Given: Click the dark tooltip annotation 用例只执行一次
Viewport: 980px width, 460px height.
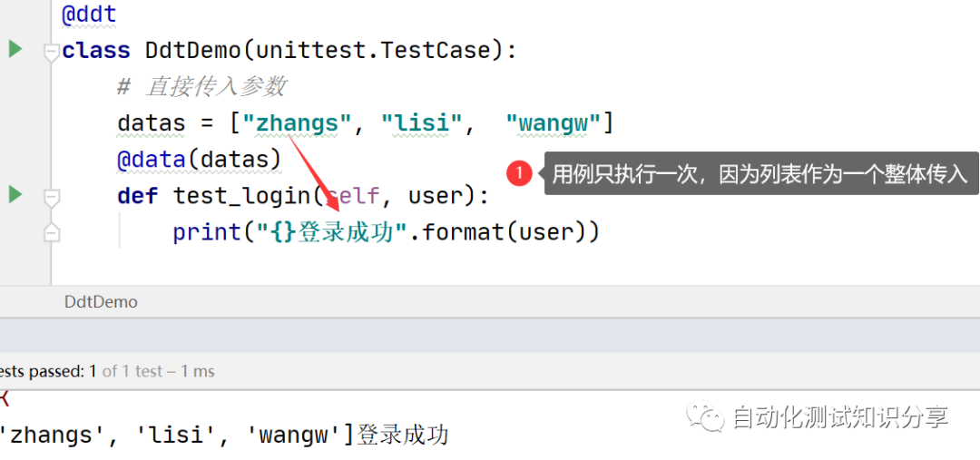Looking at the screenshot, I should tap(759, 173).
